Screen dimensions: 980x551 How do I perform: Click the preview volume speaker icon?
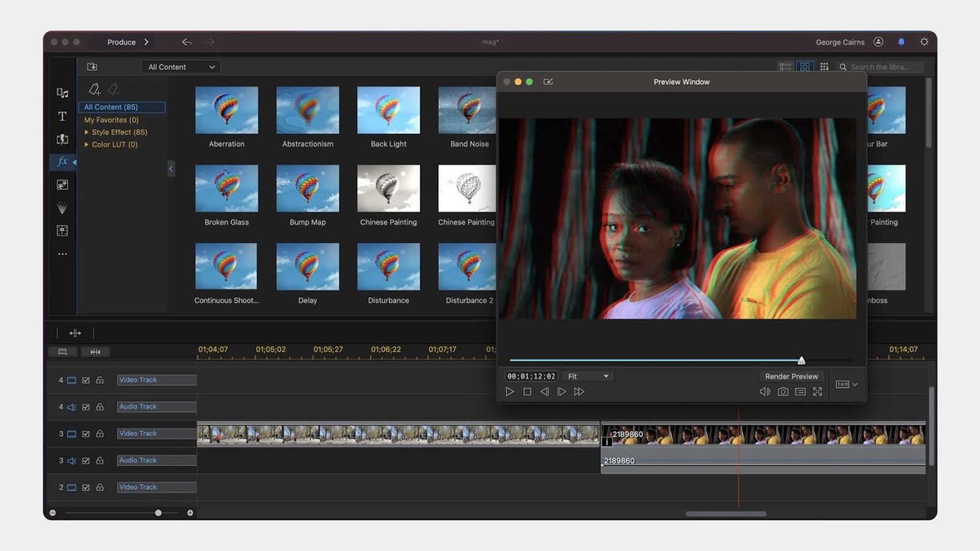click(x=764, y=392)
